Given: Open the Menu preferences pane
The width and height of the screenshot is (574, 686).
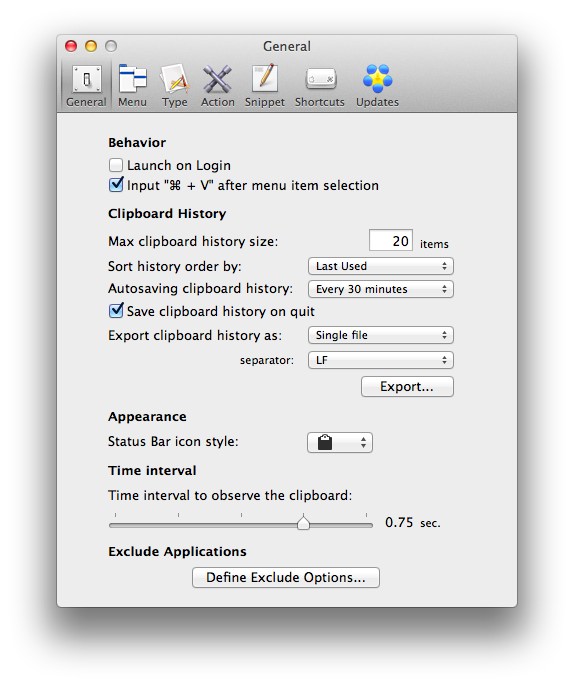Looking at the screenshot, I should (132, 86).
